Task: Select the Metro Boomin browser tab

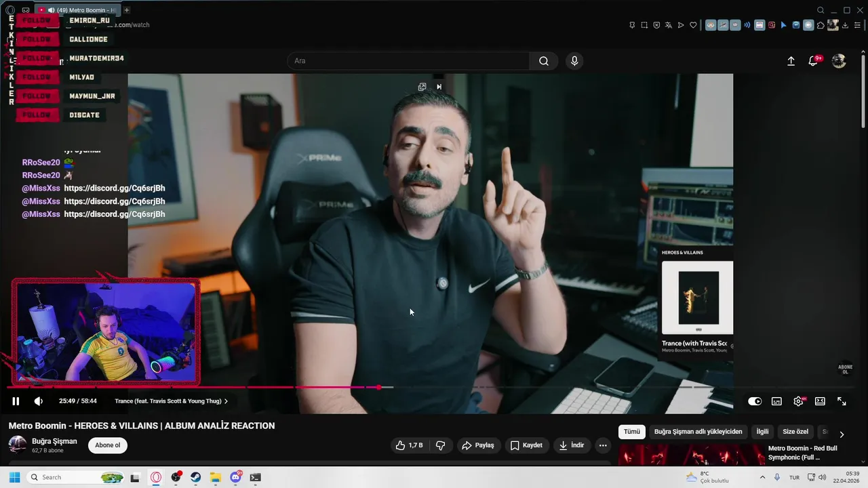Action: coord(77,10)
